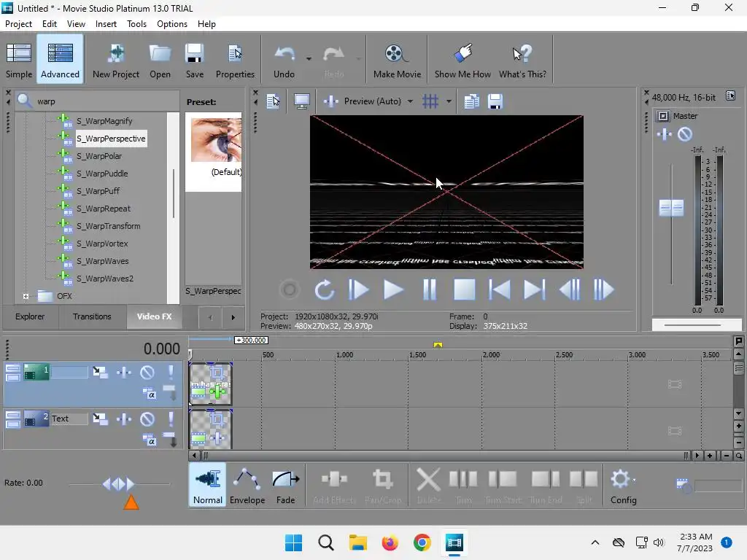Select S_WarpWaves2 effect
The width and height of the screenshot is (747, 560).
pos(105,279)
